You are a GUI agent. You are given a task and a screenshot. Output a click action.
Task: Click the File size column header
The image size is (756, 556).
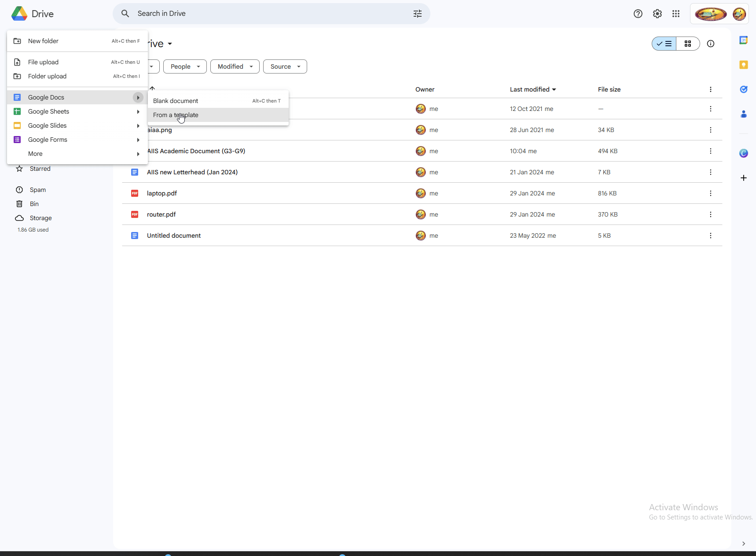609,89
